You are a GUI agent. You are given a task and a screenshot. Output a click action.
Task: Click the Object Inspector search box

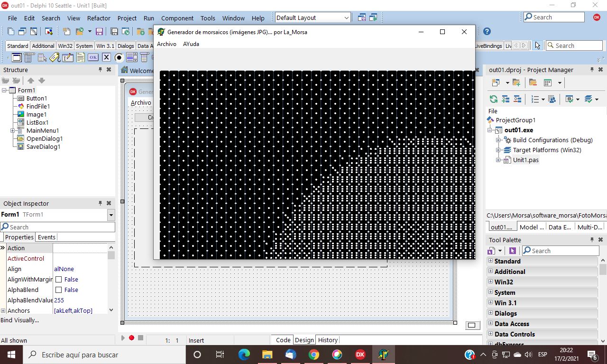pos(57,227)
